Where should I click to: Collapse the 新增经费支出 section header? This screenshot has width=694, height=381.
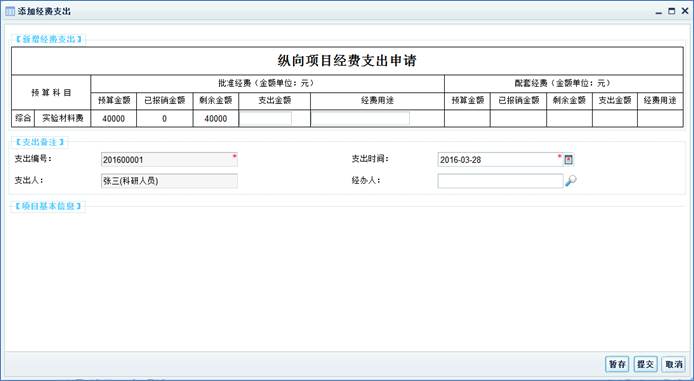[x=48, y=39]
